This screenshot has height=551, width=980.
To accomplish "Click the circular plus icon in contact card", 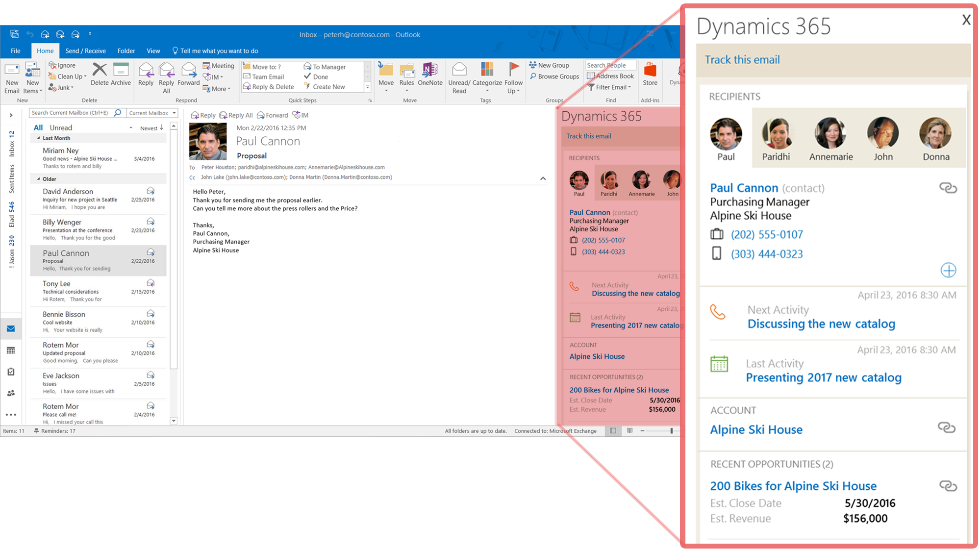I will [x=948, y=270].
